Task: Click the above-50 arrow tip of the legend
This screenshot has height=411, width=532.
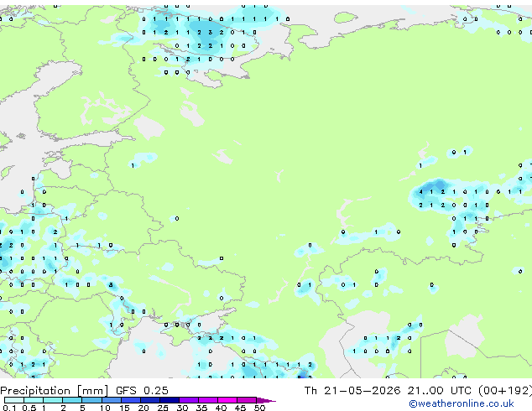Action: click(266, 400)
